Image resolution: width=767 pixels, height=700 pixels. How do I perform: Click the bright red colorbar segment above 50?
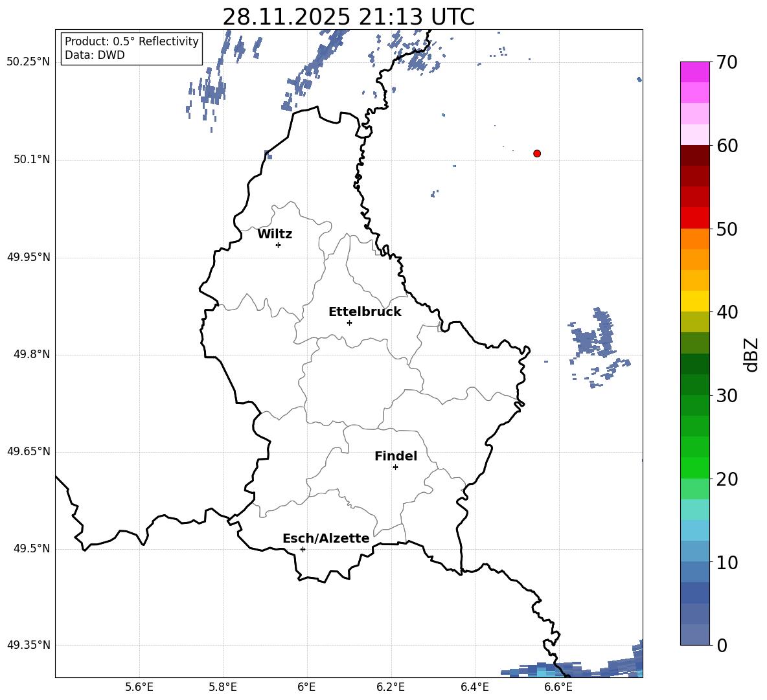point(695,218)
